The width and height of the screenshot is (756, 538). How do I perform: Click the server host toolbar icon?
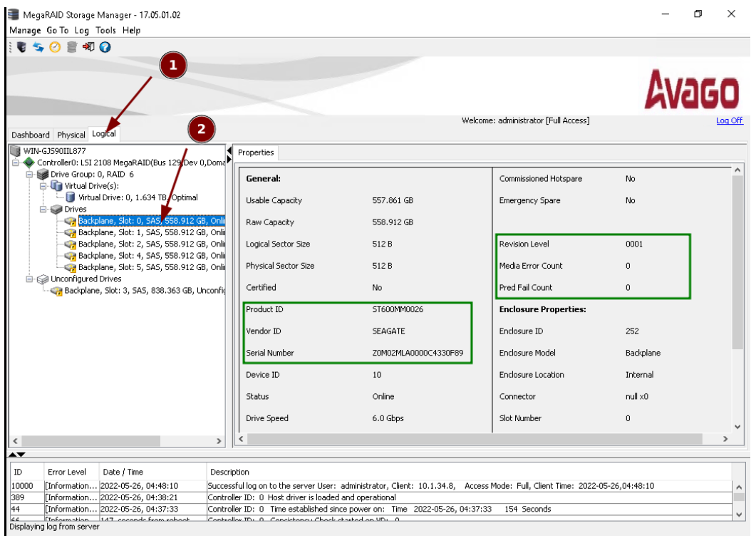point(22,47)
